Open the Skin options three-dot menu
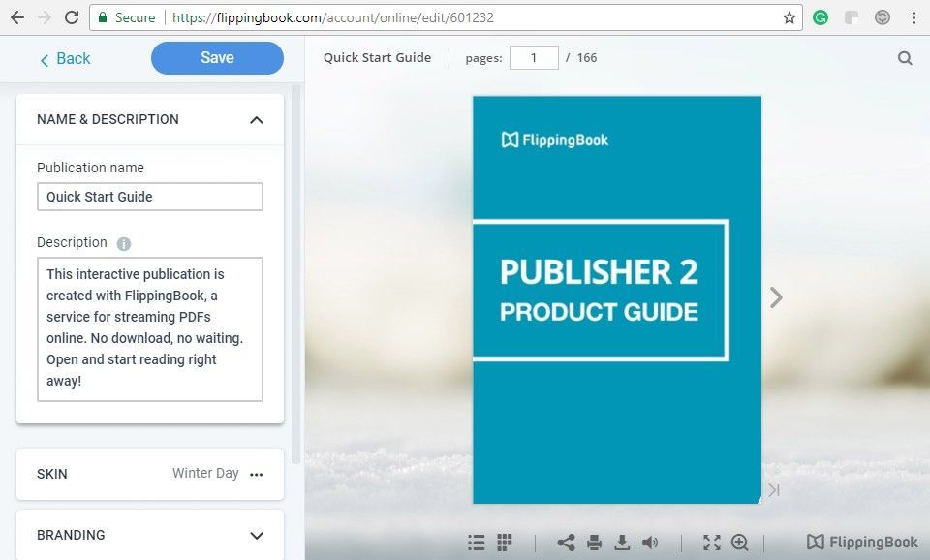The width and height of the screenshot is (930, 560). (x=256, y=474)
